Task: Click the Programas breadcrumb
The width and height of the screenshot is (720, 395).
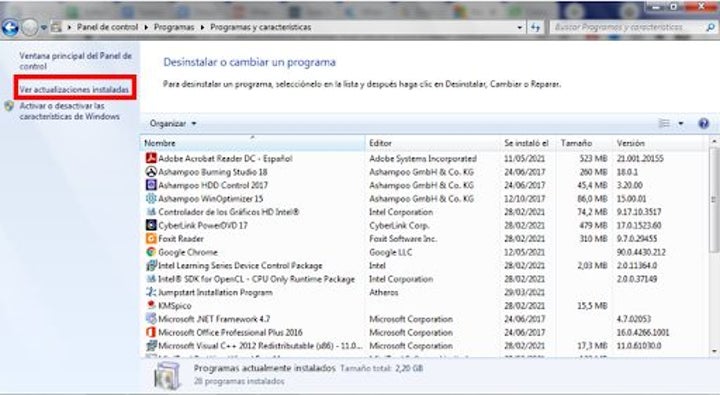Action: [x=174, y=27]
